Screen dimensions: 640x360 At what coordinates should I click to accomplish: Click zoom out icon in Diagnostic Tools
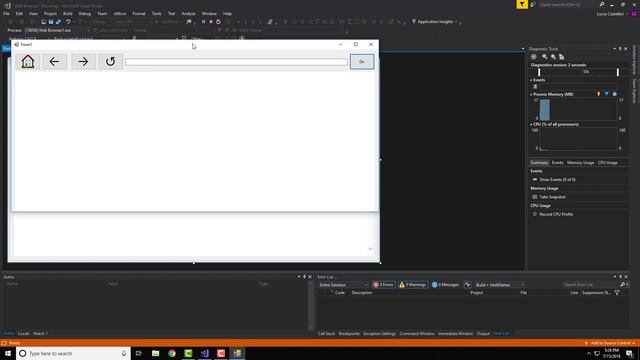(553, 57)
